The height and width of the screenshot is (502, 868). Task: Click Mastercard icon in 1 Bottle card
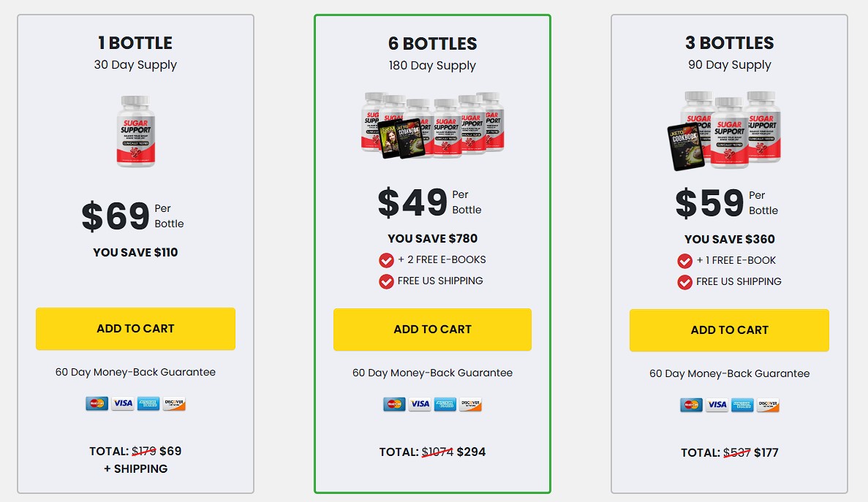point(97,403)
